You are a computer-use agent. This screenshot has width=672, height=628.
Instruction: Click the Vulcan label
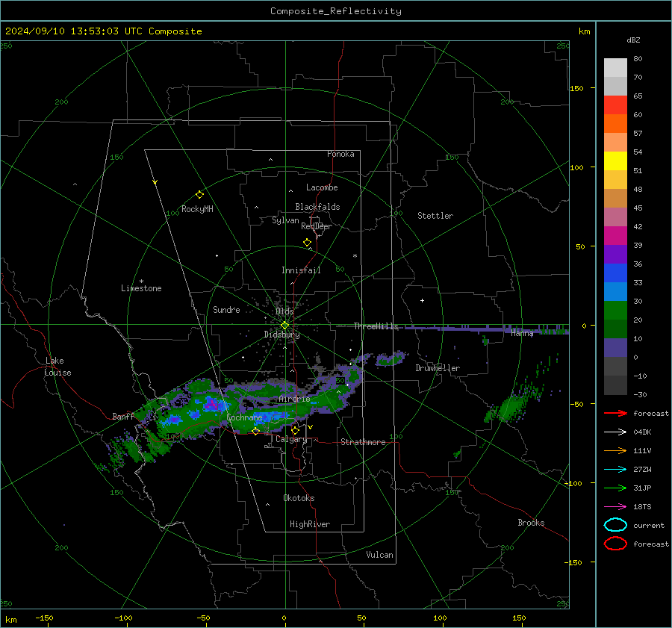(x=379, y=555)
